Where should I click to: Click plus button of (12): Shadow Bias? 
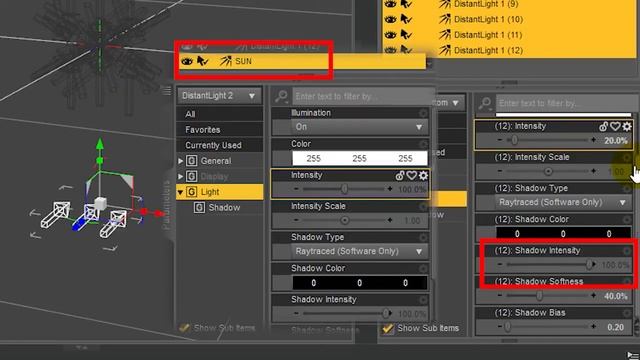[x=593, y=327]
